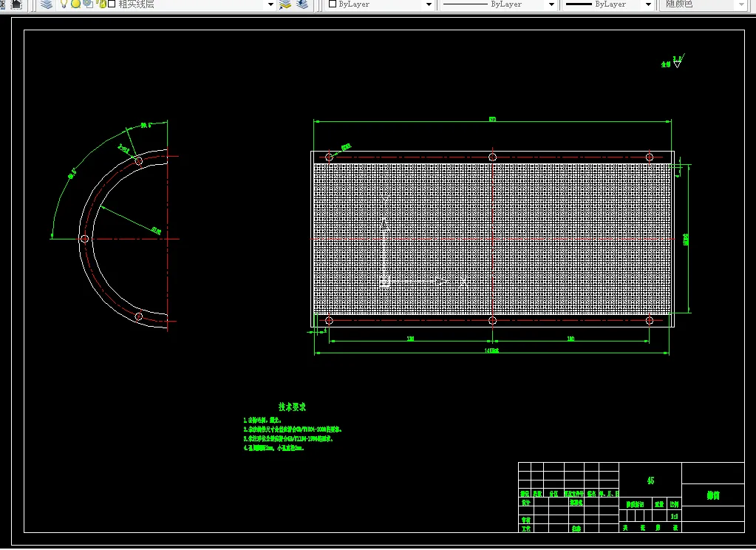Select the 粗实线层 layer name text
This screenshot has width=756, height=550.
point(137,4)
